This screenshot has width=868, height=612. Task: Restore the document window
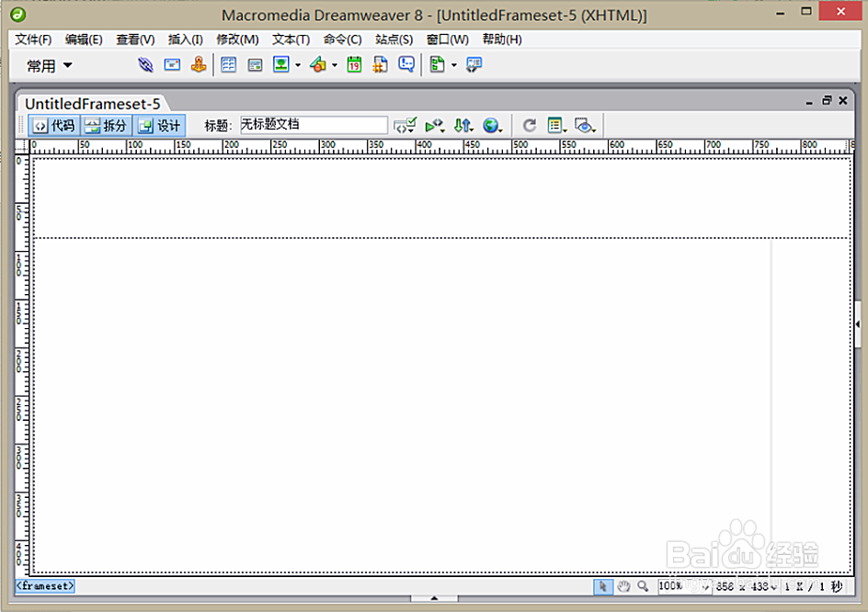pos(827,101)
